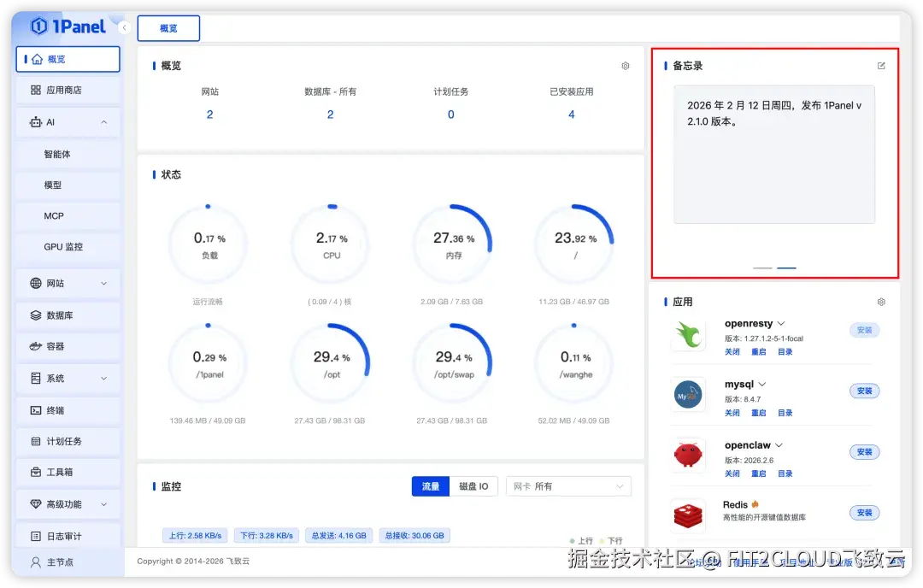
Task: Open the 容器 sidebar entry
Action: point(68,347)
